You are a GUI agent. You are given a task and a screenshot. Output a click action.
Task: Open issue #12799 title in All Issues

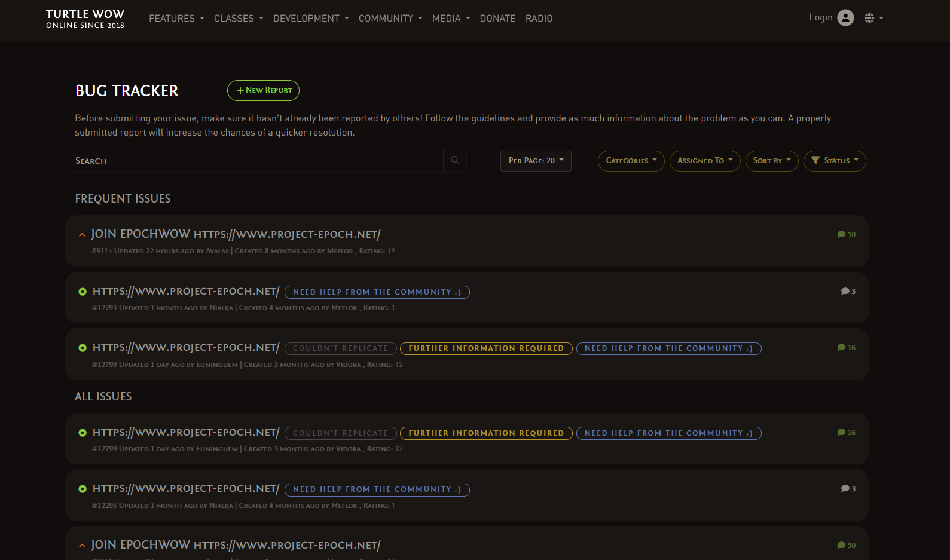click(186, 432)
